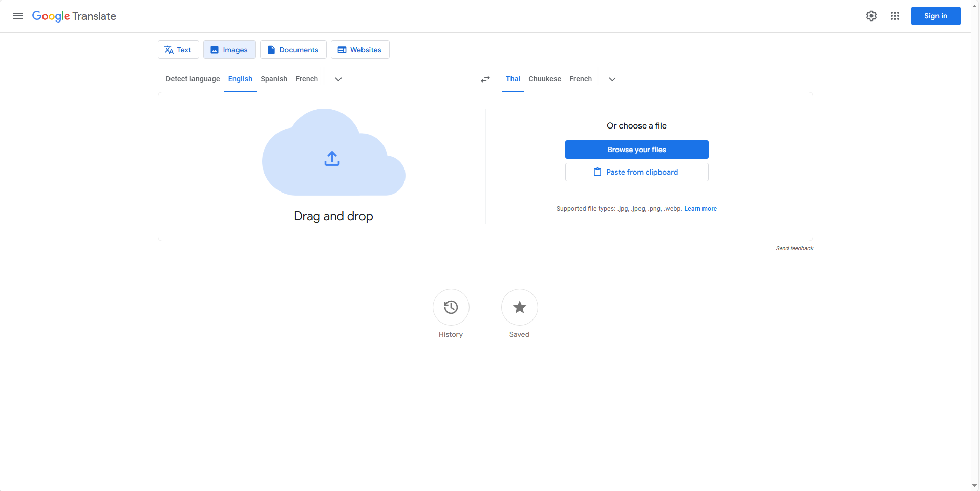Choose Chuukese as the target language
The image size is (980, 491).
(x=544, y=79)
